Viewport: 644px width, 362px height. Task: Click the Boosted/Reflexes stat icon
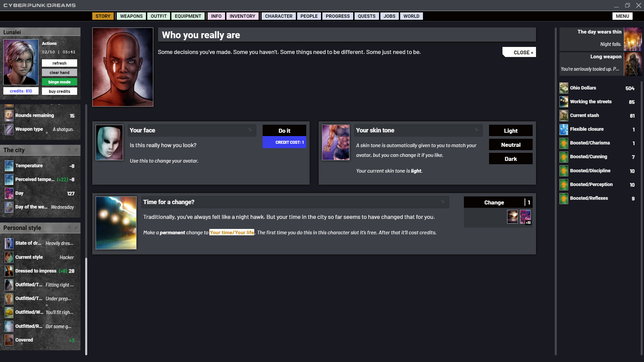563,198
